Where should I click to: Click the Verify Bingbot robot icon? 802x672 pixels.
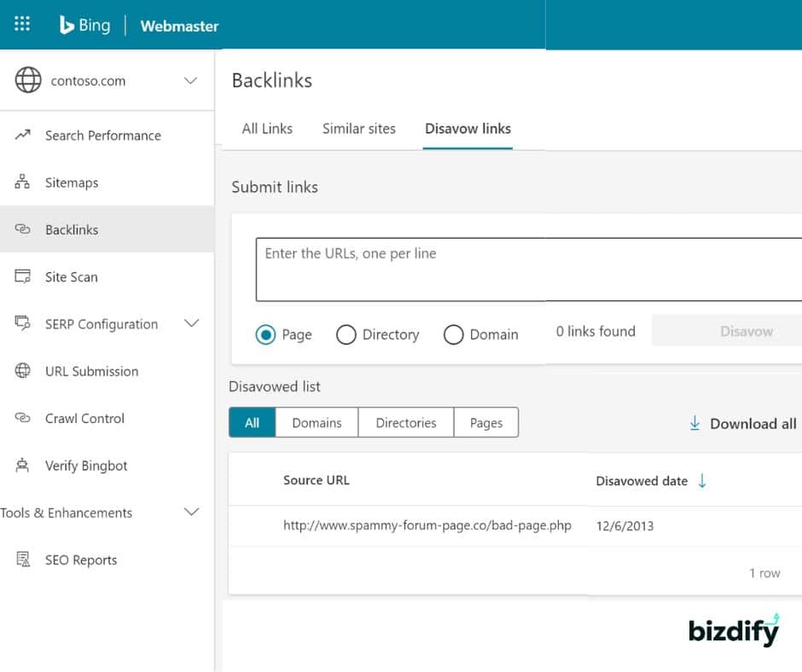tap(23, 466)
